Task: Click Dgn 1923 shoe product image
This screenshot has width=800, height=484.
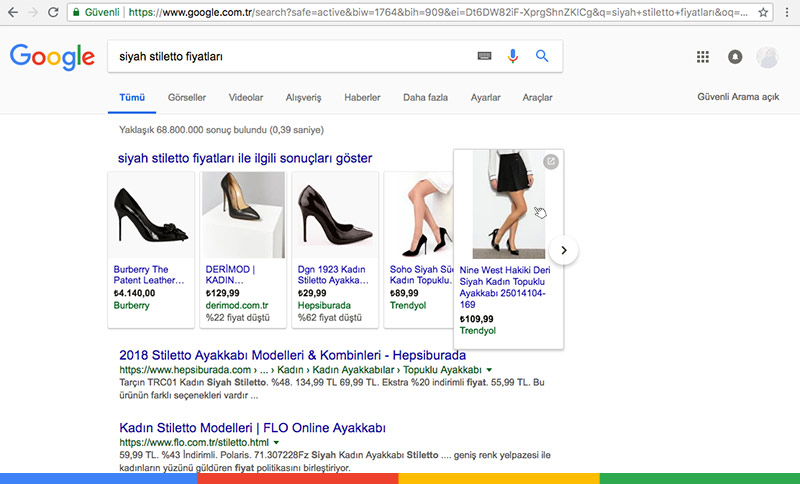Action: (335, 215)
